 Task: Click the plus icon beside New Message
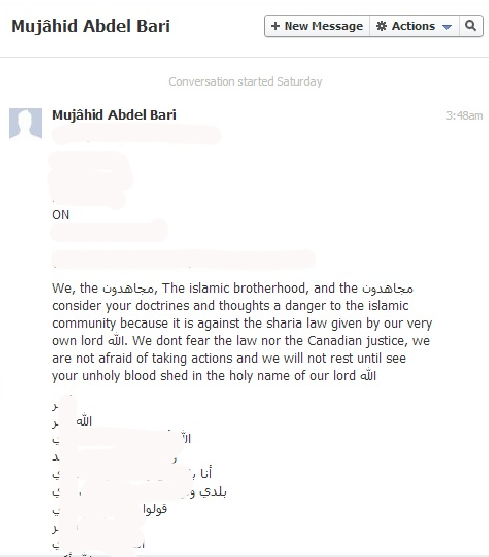pyautogui.click(x=275, y=26)
